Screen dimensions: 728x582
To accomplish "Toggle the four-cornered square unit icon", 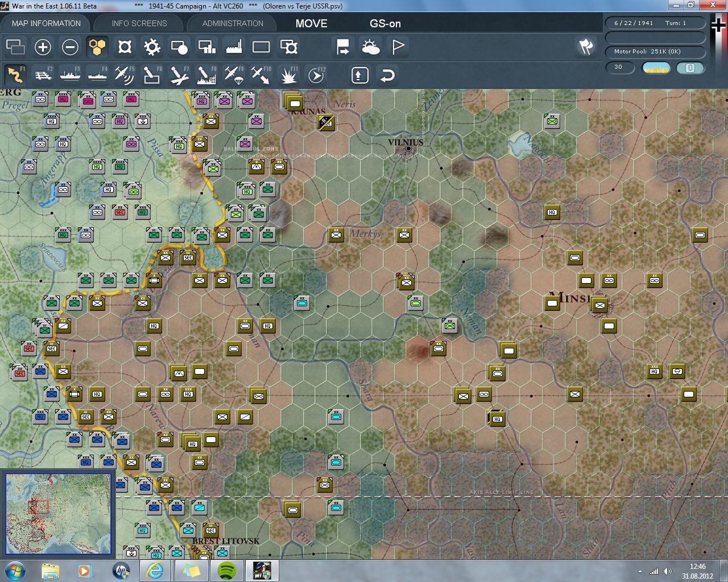I will [125, 47].
